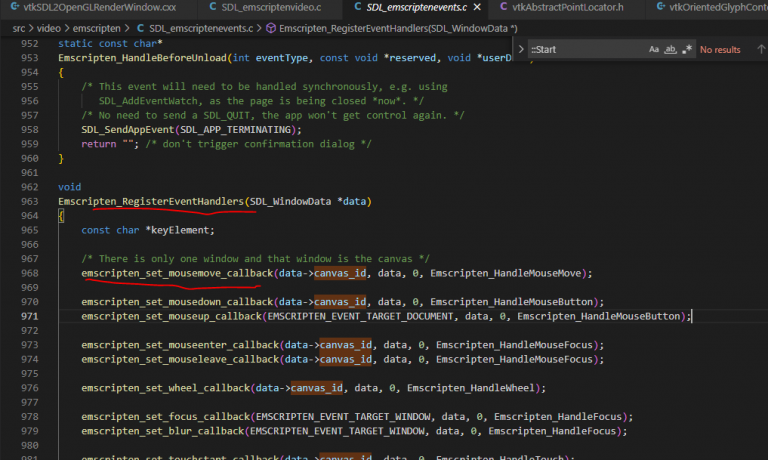Click emscripten_set_mouseup_callback call
768x460 pixels.
point(171,316)
